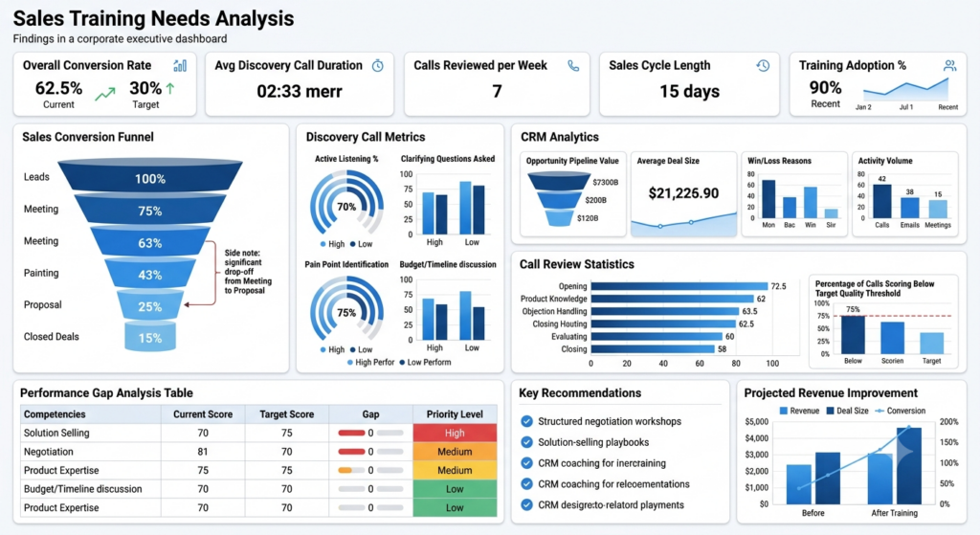Click the $7300B pipeline value label
Viewport: 980px width, 535px height.
[x=605, y=182]
